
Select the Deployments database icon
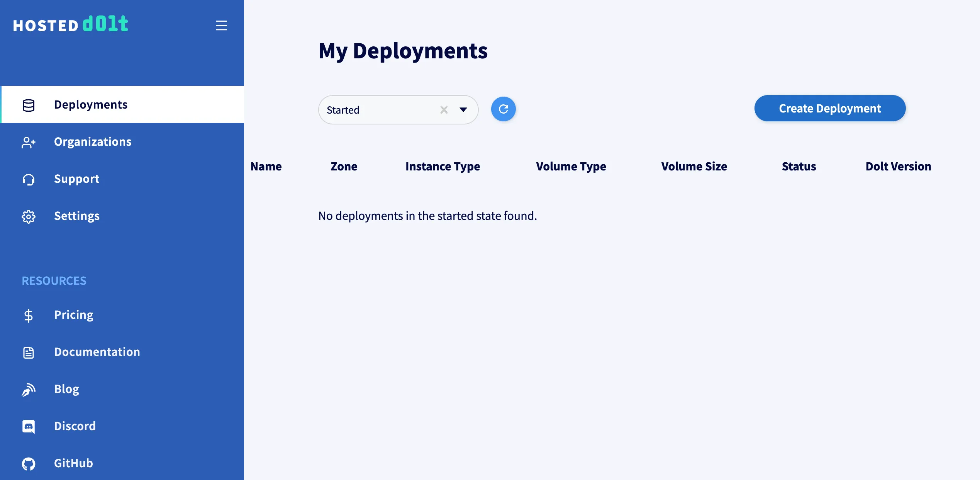(x=29, y=105)
